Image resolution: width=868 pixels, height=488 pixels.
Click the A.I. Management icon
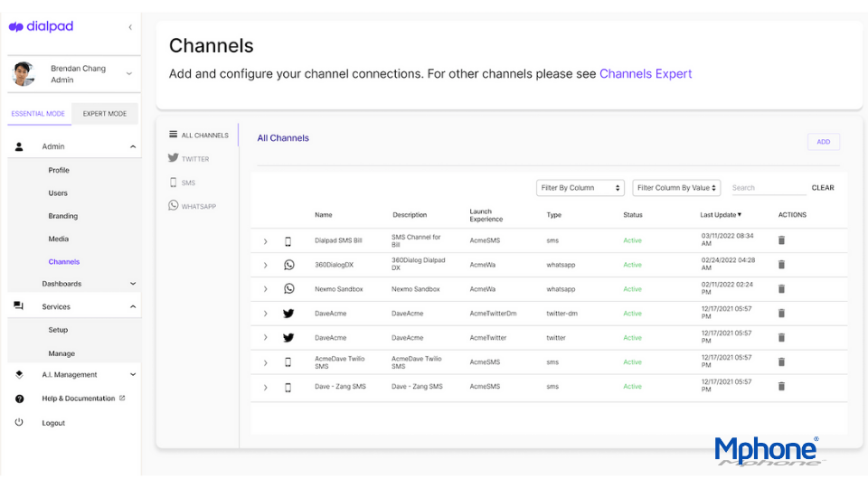pyautogui.click(x=19, y=374)
